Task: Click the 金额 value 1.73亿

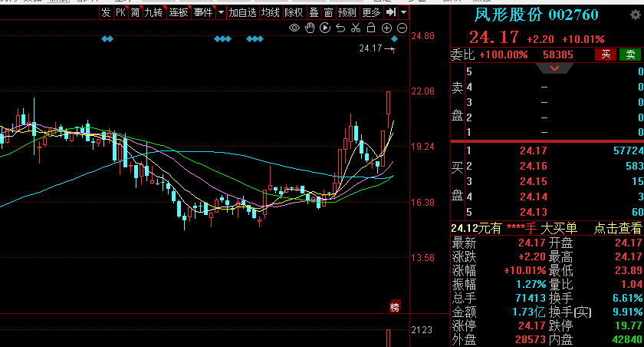Action: click(529, 312)
